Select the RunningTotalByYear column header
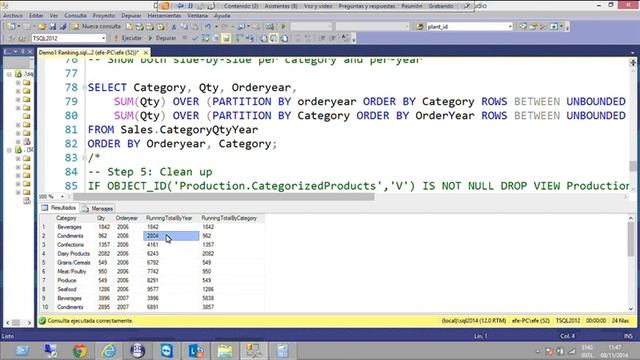The height and width of the screenshot is (360, 640). click(171, 218)
